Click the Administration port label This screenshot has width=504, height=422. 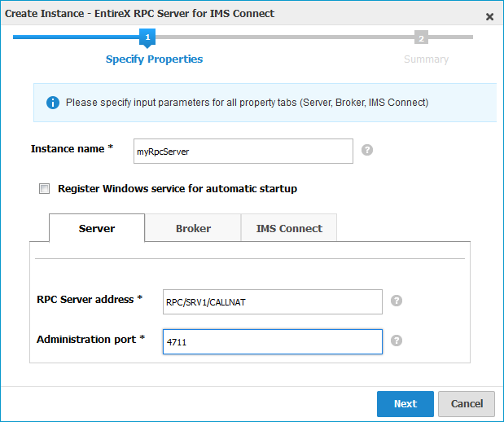[90, 340]
